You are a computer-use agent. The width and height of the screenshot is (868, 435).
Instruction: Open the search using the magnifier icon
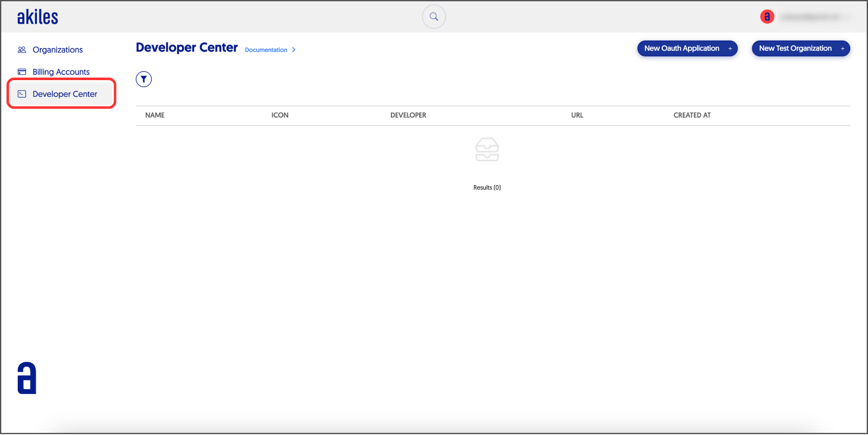tap(434, 17)
